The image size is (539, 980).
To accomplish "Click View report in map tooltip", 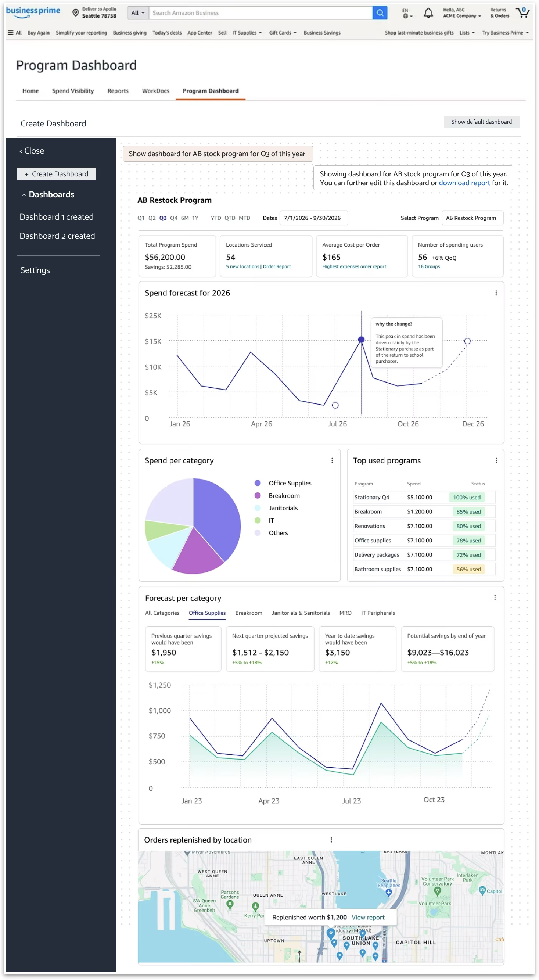I will 368,917.
